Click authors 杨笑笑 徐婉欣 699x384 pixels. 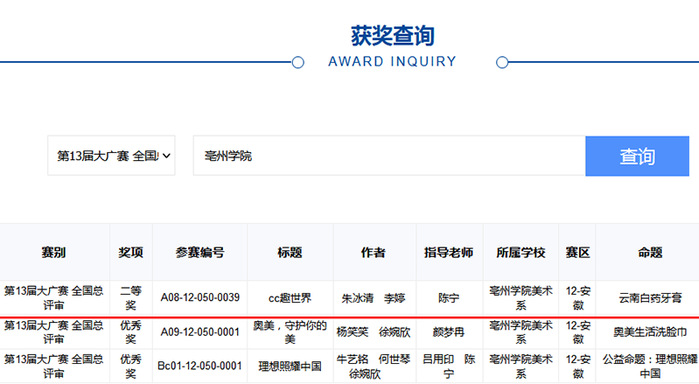pos(374,332)
